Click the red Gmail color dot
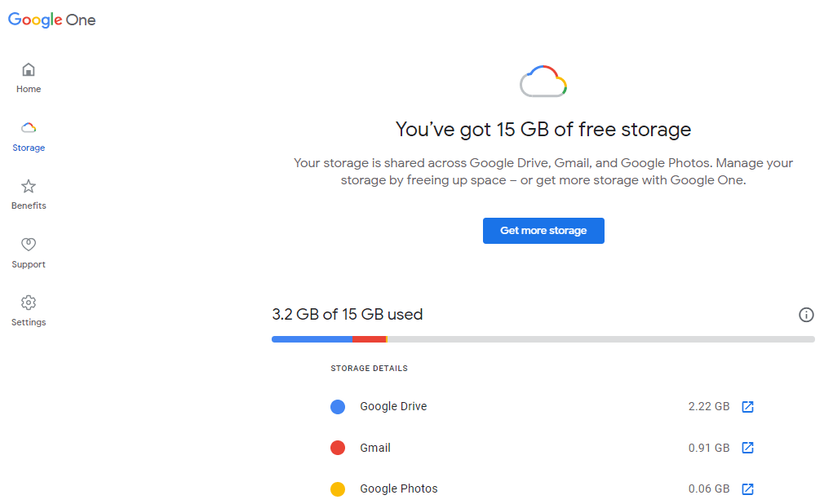Screen dimensions: 824x504 pyautogui.click(x=338, y=448)
